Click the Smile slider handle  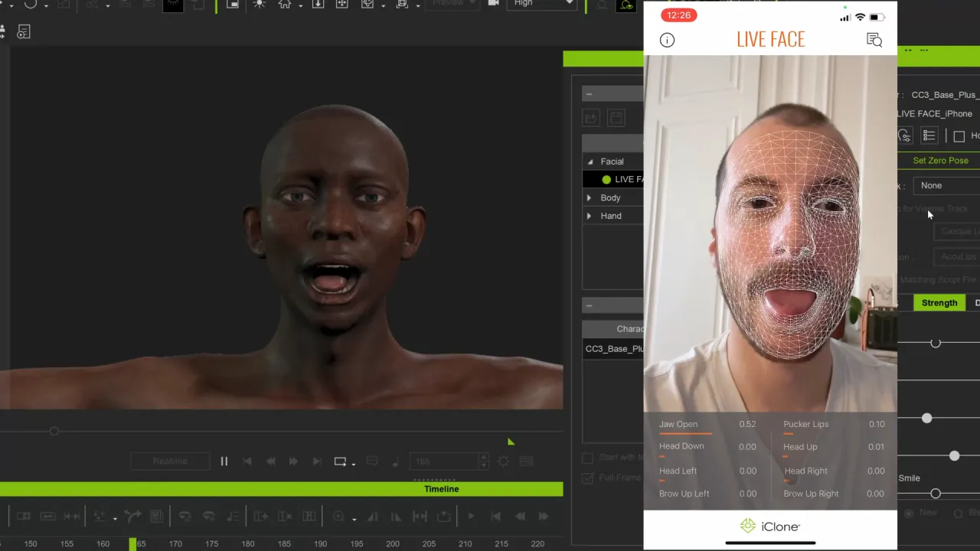click(x=936, y=494)
